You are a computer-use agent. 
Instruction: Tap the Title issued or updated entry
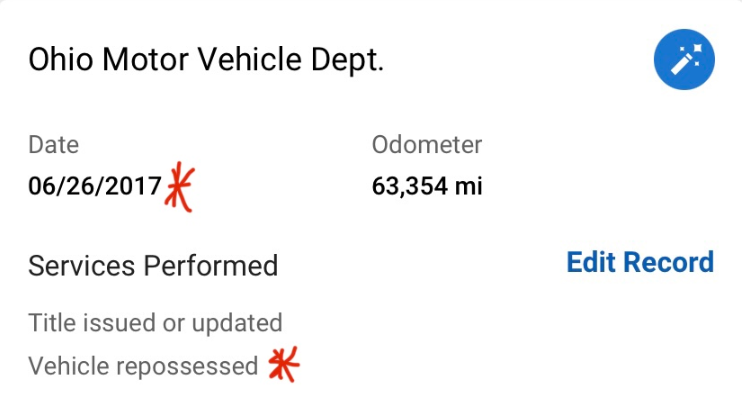[x=155, y=323]
